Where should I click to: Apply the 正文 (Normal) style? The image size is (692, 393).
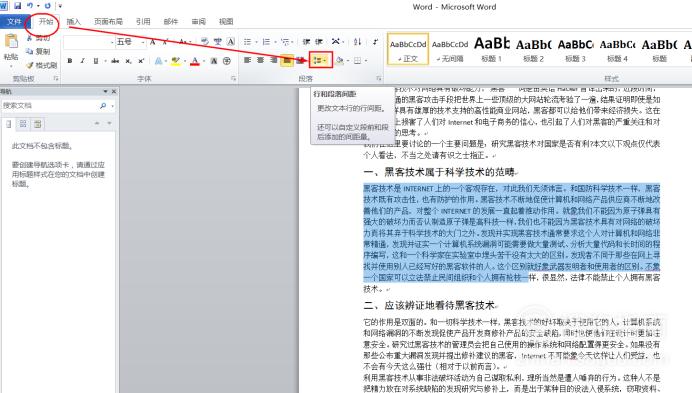coord(408,49)
